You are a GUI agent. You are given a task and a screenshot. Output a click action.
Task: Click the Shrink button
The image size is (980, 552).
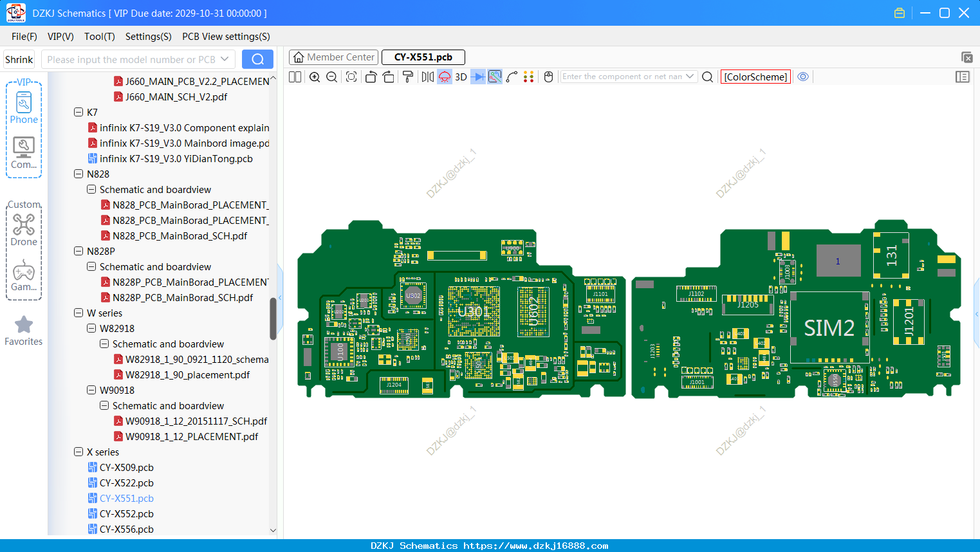coord(19,59)
